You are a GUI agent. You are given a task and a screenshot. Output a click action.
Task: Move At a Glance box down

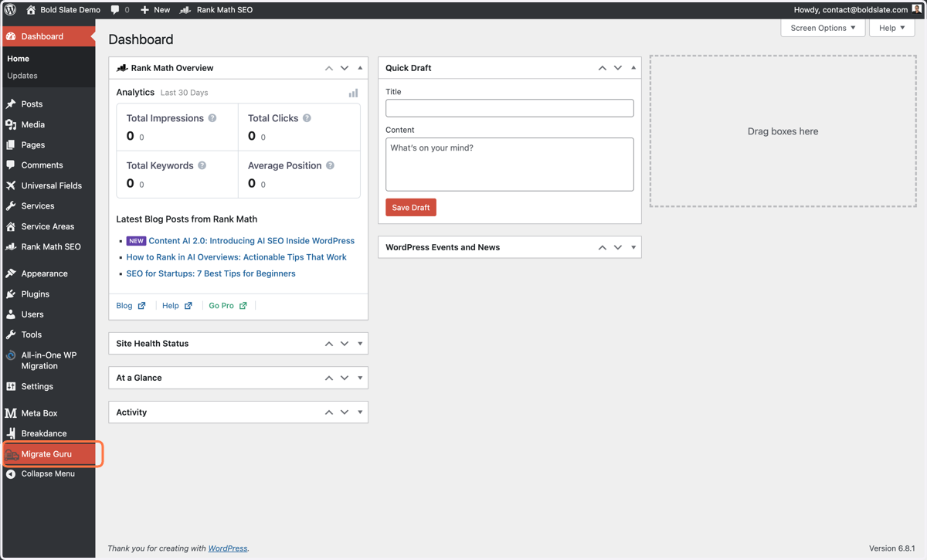tap(345, 378)
